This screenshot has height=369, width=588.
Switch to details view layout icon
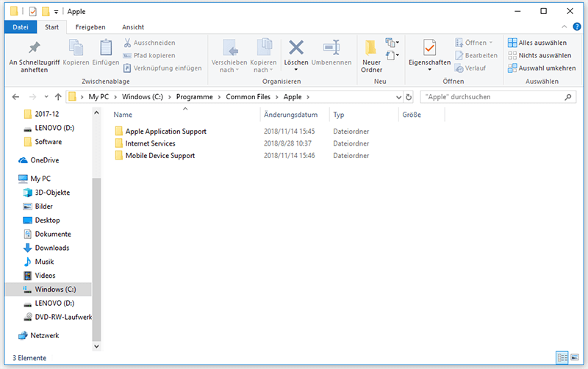tap(562, 358)
